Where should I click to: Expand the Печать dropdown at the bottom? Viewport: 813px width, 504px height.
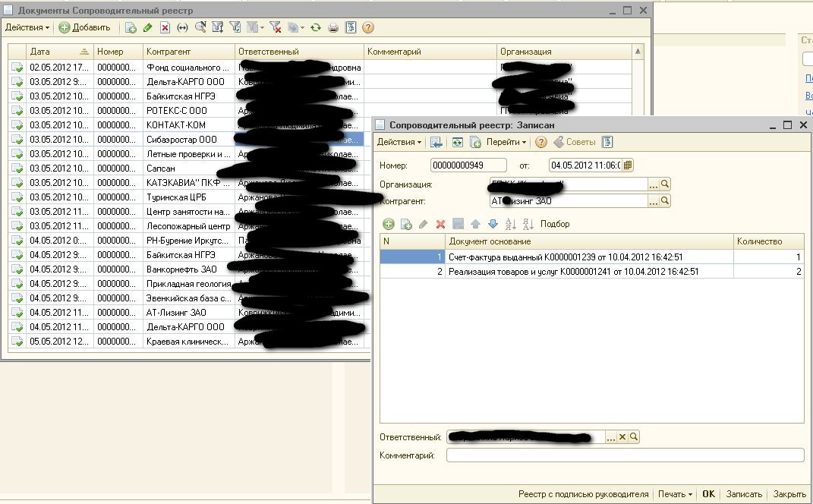click(675, 494)
